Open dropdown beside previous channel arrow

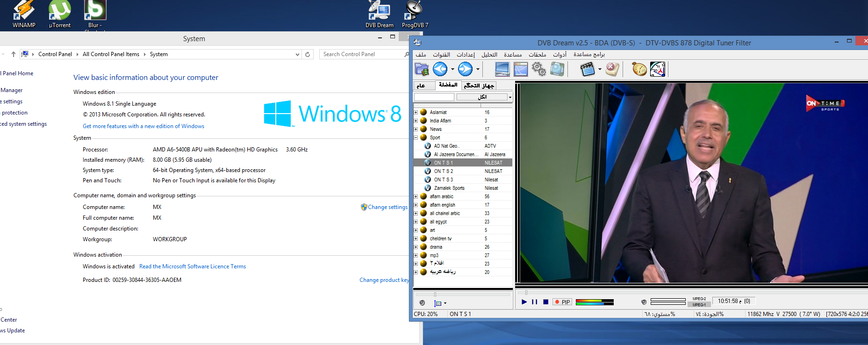coord(452,69)
